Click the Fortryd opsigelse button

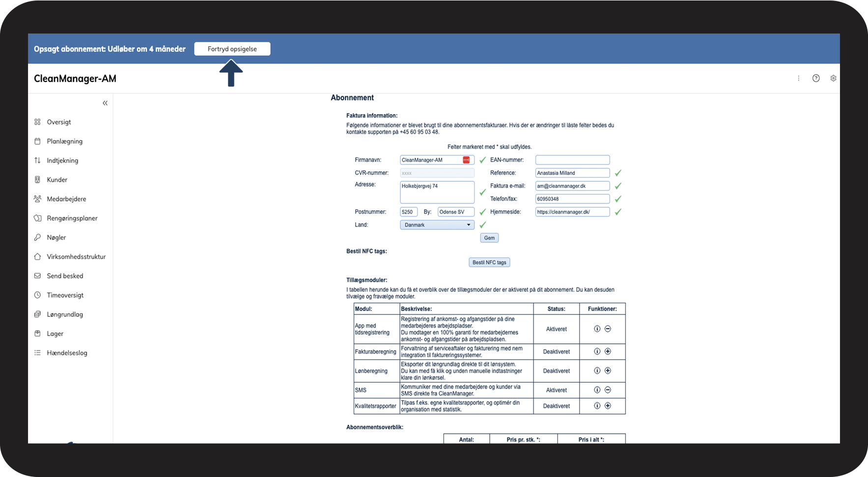tap(232, 49)
